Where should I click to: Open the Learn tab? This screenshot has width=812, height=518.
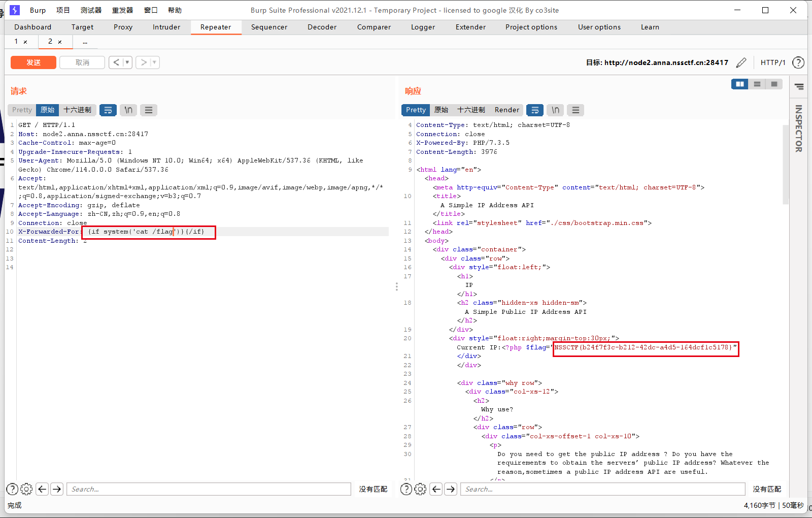650,27
